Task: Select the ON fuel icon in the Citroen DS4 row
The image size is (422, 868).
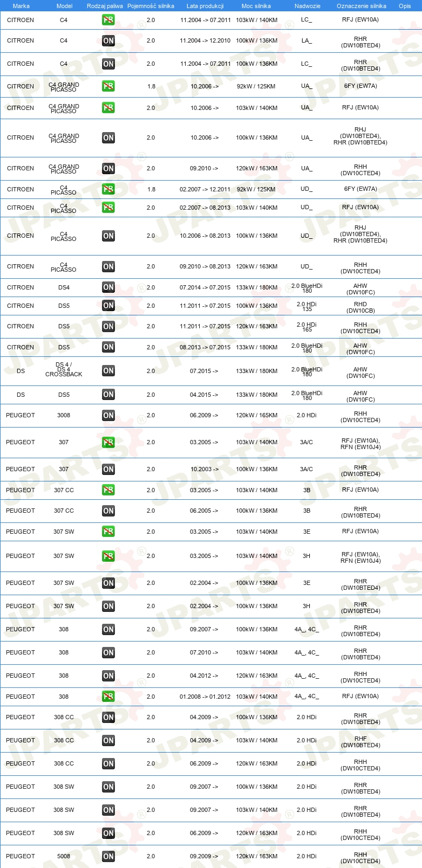Action: click(x=108, y=287)
